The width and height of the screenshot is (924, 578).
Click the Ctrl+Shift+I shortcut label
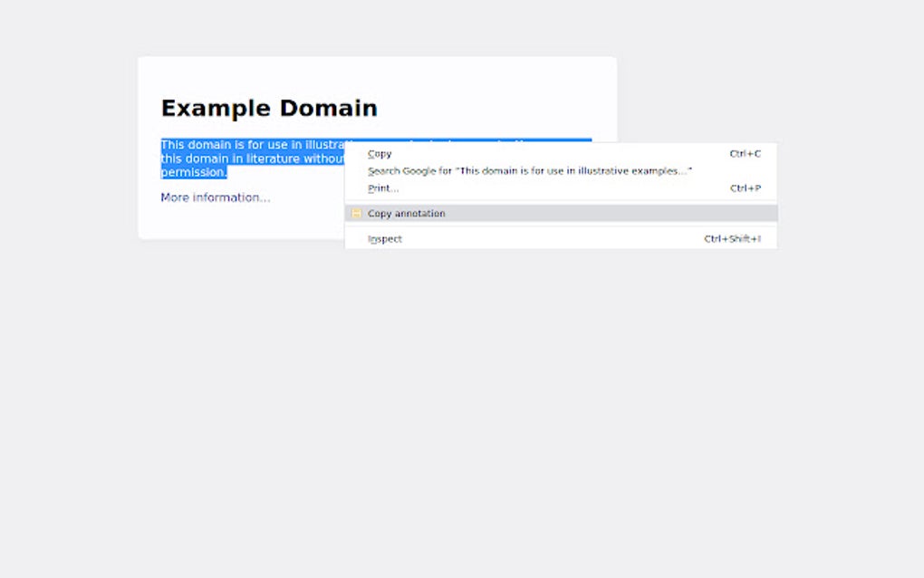point(735,238)
